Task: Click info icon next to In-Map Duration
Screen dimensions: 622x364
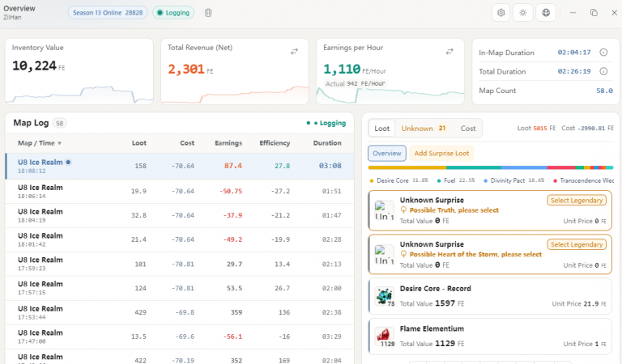Action: tap(603, 53)
